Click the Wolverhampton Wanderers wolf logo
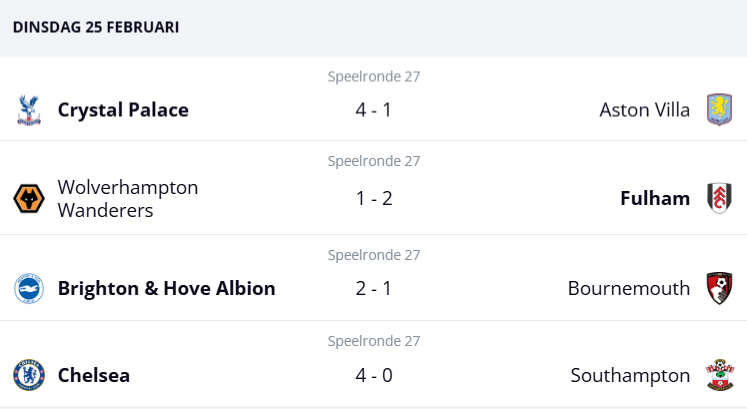747x409 pixels. pos(28,198)
